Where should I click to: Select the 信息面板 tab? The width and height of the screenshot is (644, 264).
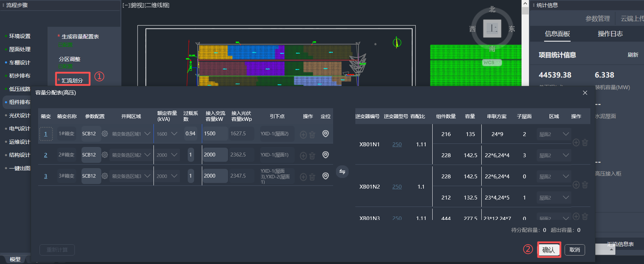click(557, 34)
